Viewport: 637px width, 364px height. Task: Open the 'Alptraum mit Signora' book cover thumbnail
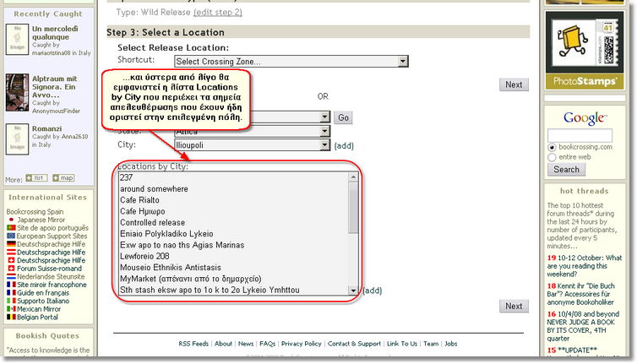pyautogui.click(x=18, y=92)
